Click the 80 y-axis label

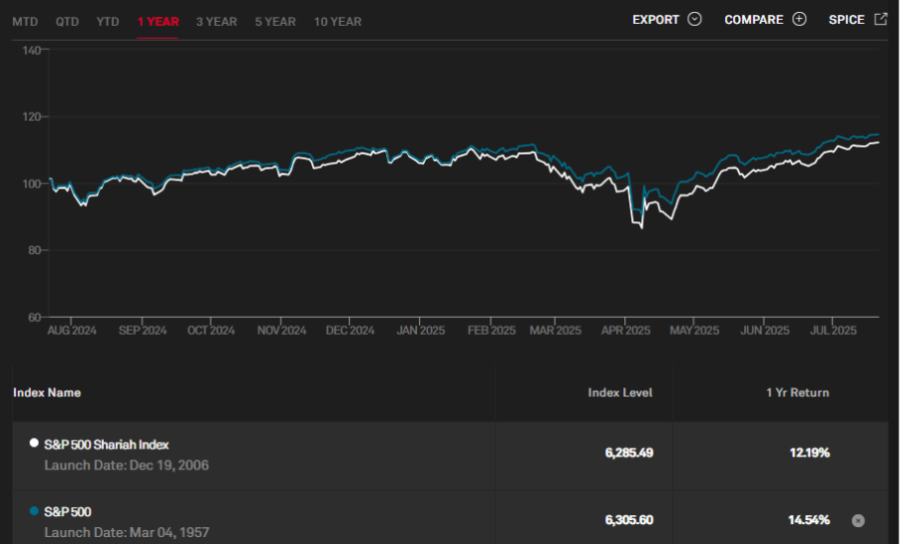pos(34,250)
